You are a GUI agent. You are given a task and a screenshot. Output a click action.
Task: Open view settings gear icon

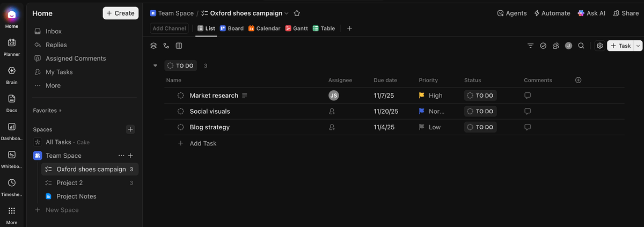[600, 46]
